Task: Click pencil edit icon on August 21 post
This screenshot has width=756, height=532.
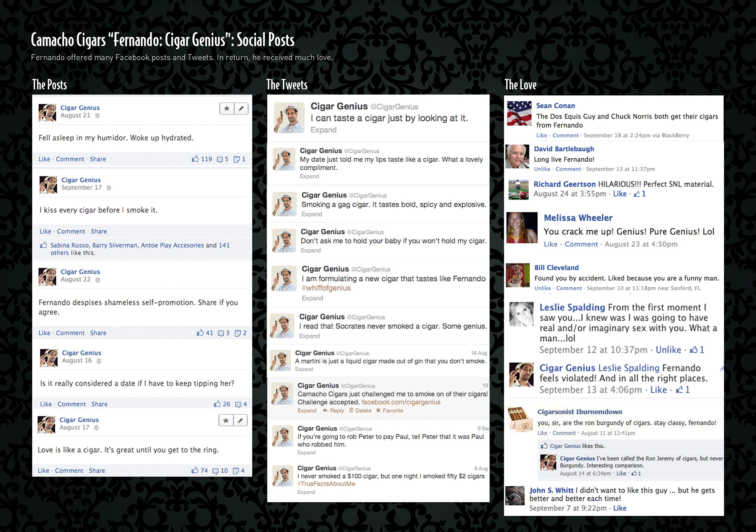Action: click(x=241, y=108)
